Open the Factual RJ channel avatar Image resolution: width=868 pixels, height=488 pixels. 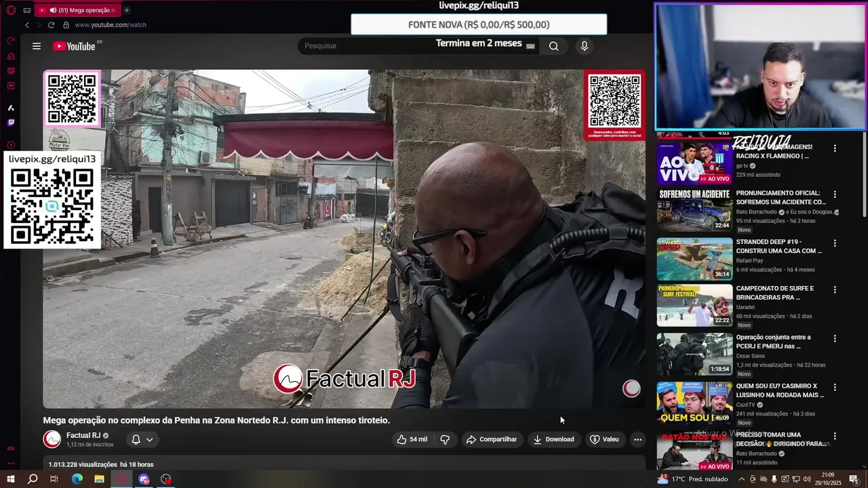52,439
